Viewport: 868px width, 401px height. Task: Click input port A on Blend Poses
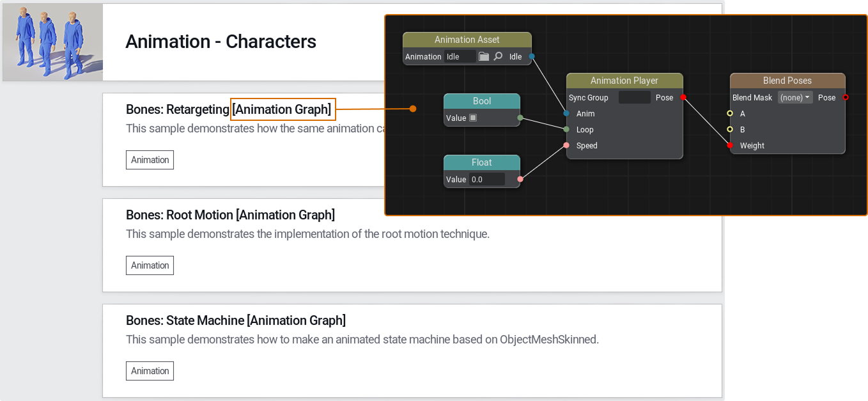click(730, 113)
